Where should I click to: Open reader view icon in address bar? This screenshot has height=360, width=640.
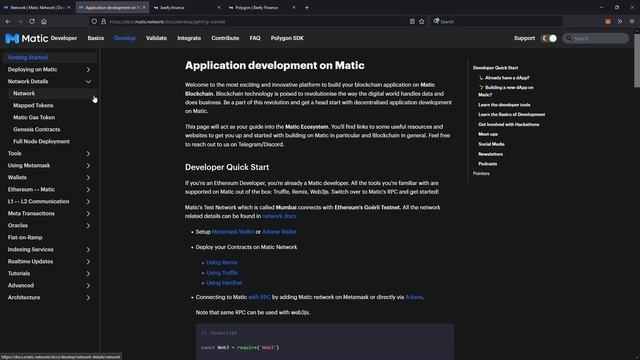412,21
